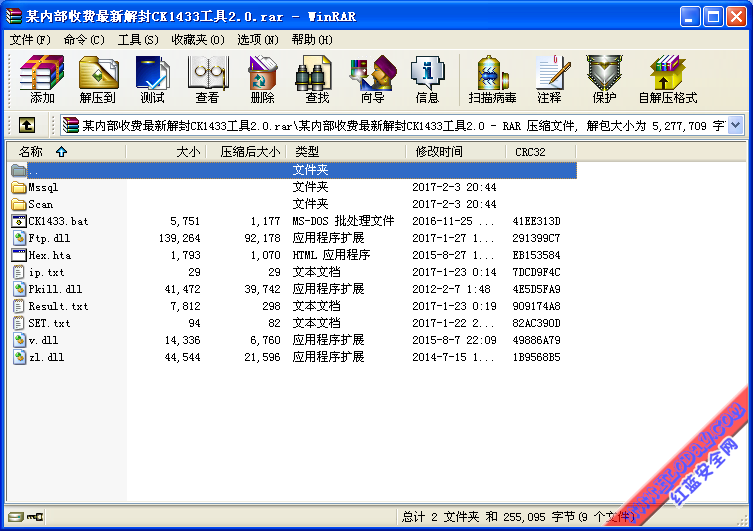Click the v.dll file icon

coord(18,340)
